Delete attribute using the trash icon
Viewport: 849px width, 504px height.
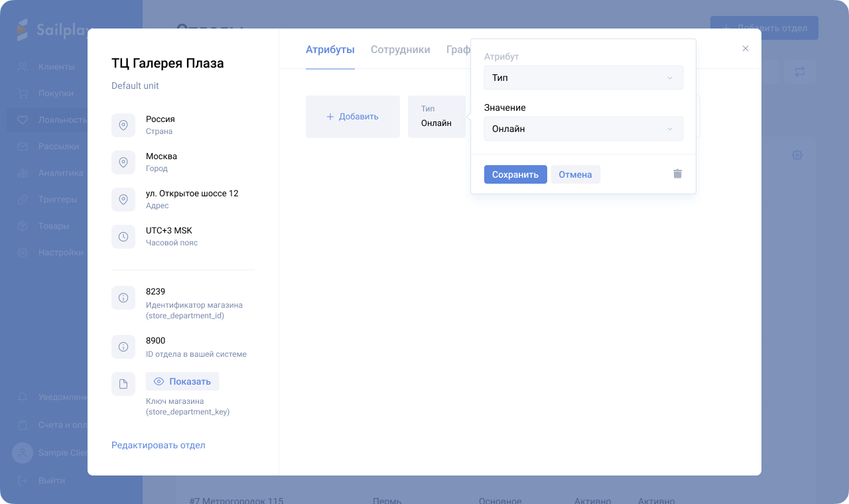pos(677,174)
